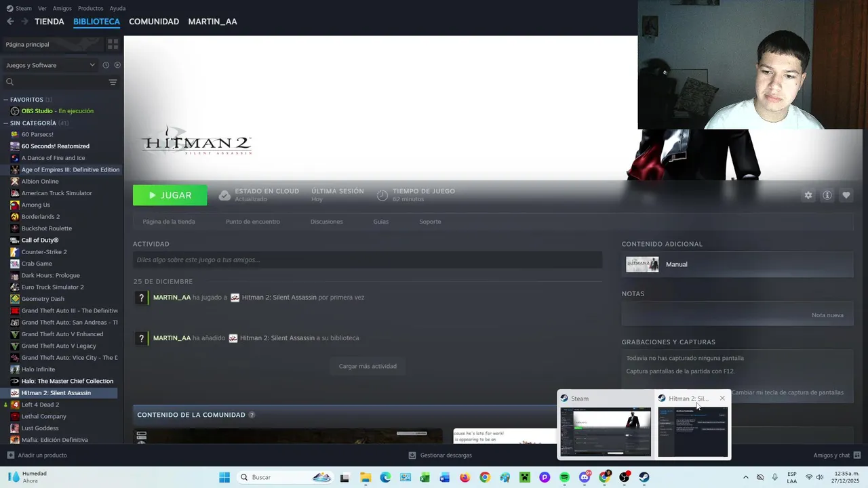
Task: Open the Guías link
Action: click(x=381, y=222)
